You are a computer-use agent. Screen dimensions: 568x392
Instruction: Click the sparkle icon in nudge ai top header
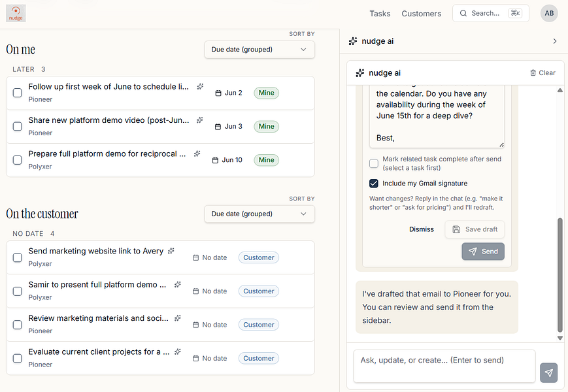pos(353,41)
